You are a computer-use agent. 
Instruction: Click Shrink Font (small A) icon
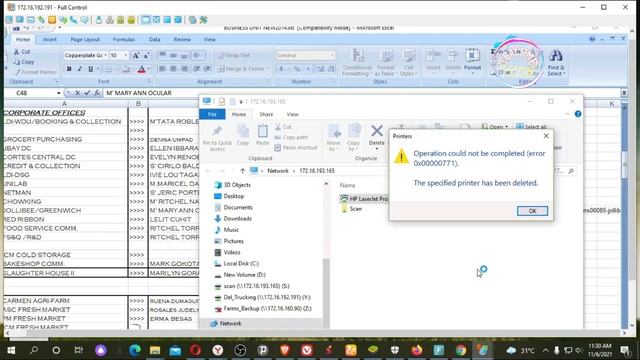[x=146, y=55]
